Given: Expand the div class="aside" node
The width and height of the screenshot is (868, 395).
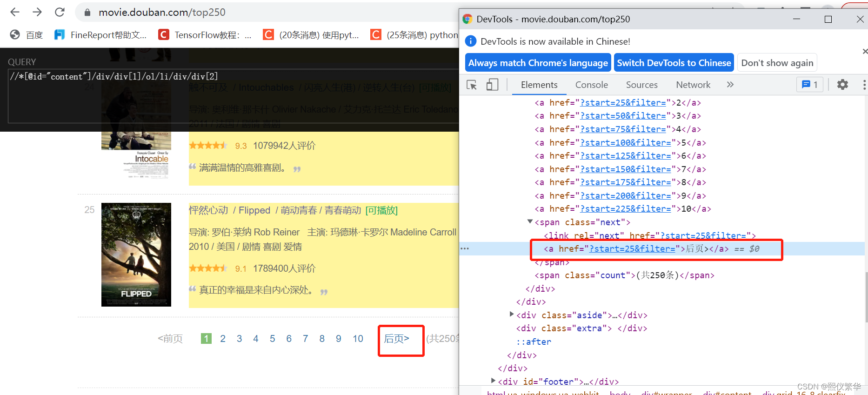Looking at the screenshot, I should coord(511,315).
